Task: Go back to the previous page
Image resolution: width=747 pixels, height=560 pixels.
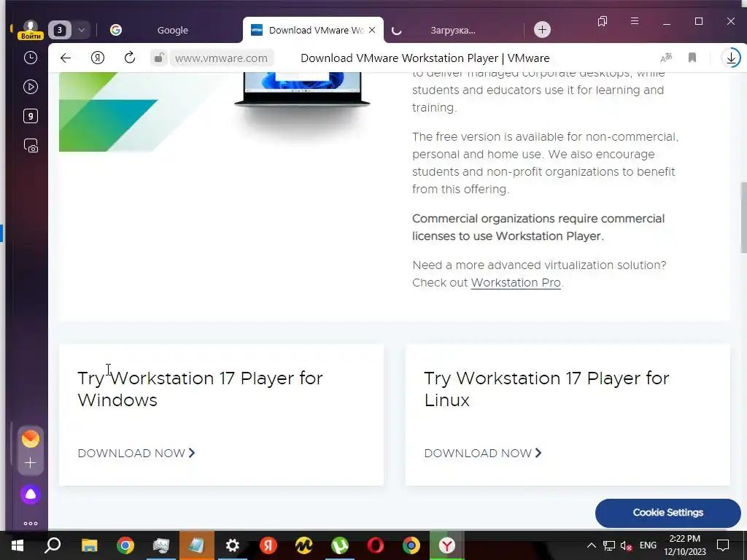Action: click(x=66, y=58)
